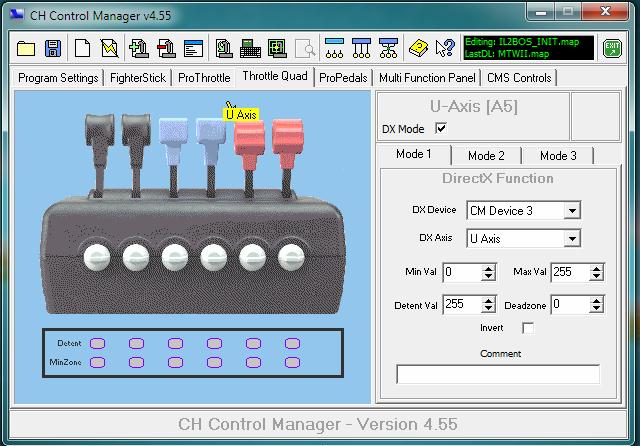Click the Max Val number field

click(x=570, y=272)
